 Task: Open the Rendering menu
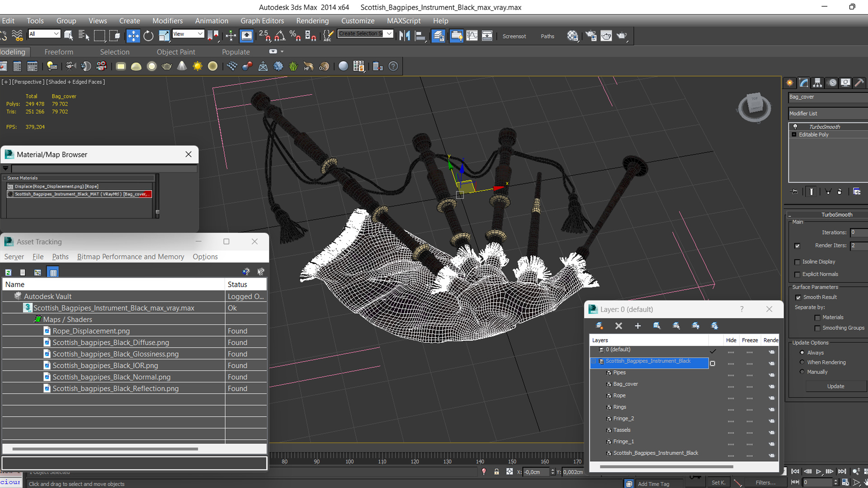point(312,21)
